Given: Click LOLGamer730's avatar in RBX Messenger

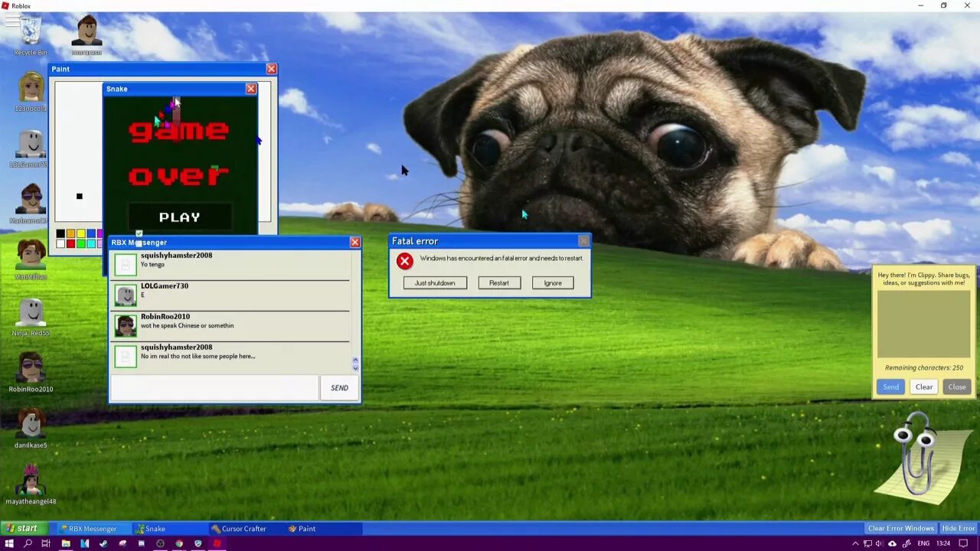Looking at the screenshot, I should click(x=126, y=295).
